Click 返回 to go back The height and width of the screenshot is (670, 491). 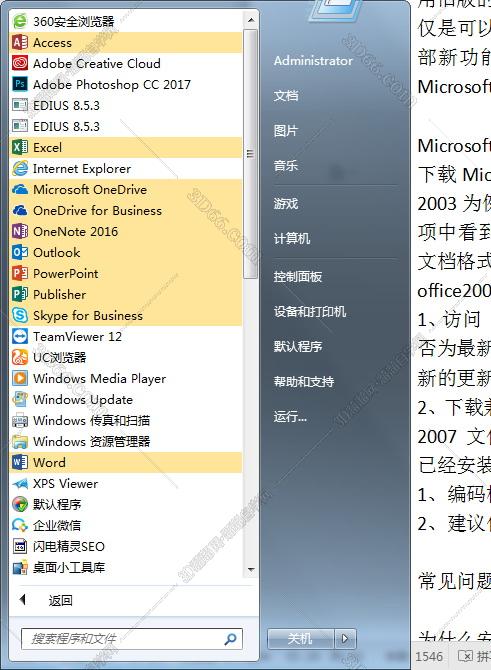click(x=60, y=600)
